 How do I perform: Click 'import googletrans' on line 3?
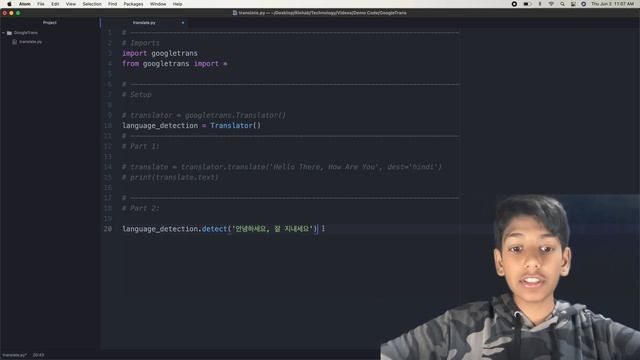click(160, 53)
